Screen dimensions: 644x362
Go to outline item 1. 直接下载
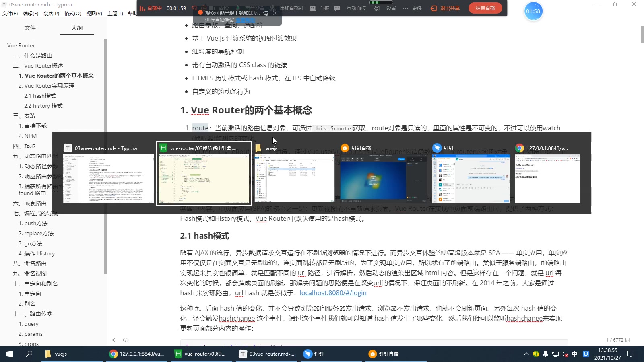(33, 126)
